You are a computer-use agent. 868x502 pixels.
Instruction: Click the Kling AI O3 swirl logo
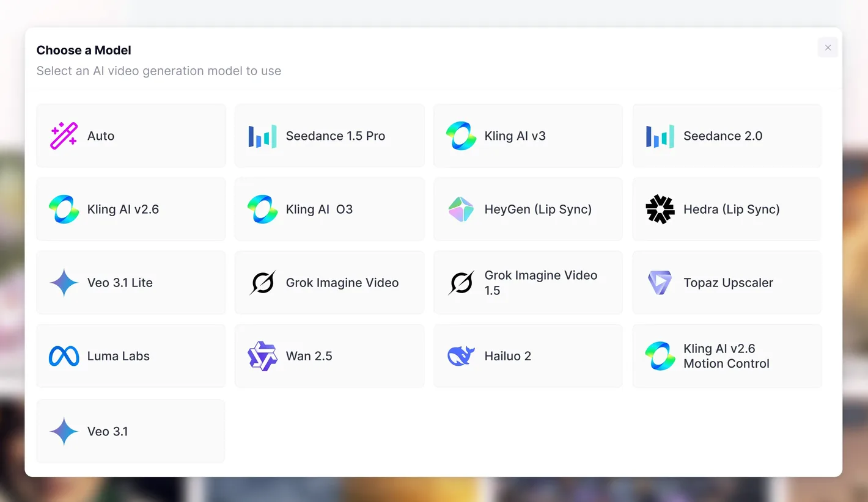[262, 209]
